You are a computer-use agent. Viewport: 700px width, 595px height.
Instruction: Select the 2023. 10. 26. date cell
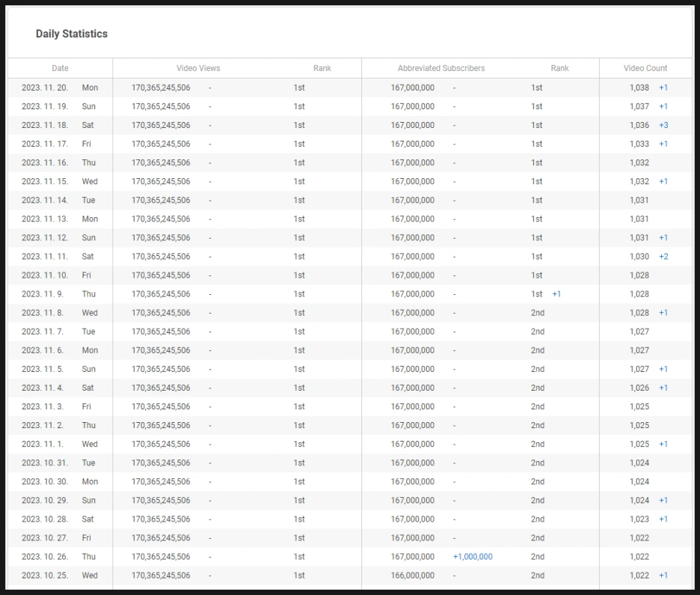[x=45, y=557]
